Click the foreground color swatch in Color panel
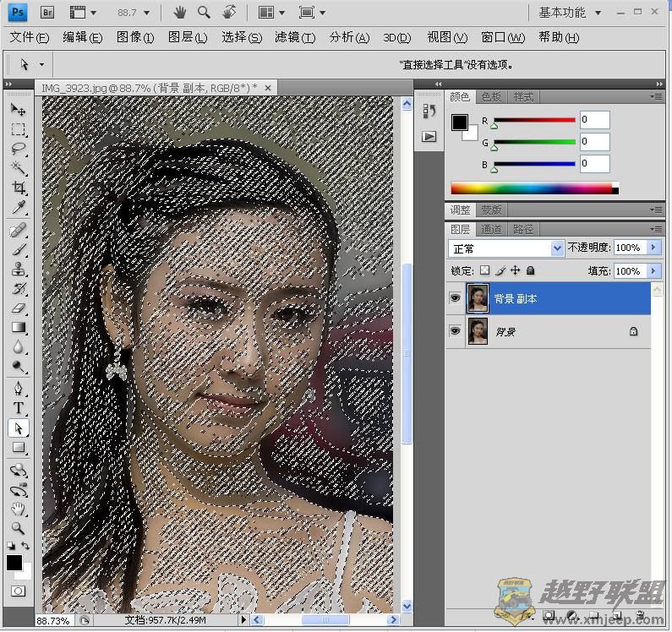 459,123
